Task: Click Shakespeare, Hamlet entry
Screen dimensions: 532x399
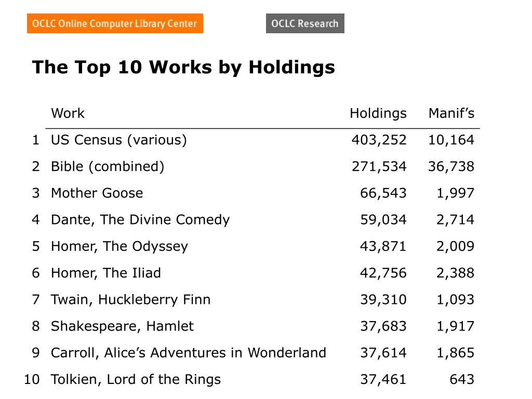Action: (122, 326)
